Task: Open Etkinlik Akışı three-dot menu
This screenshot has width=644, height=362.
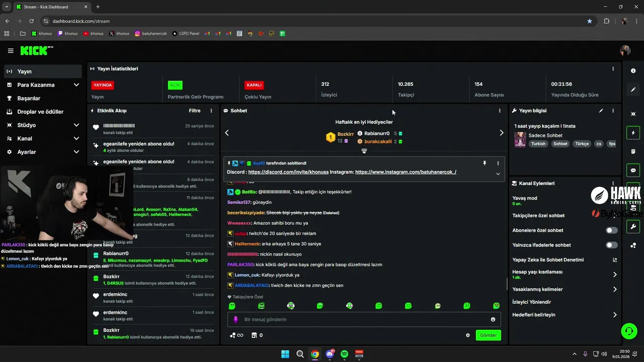Action: point(211,111)
